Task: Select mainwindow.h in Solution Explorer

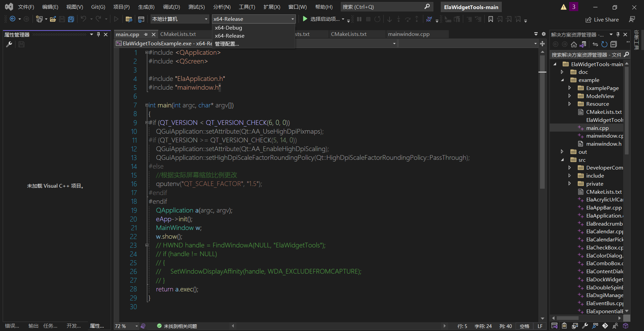Action: [603, 144]
